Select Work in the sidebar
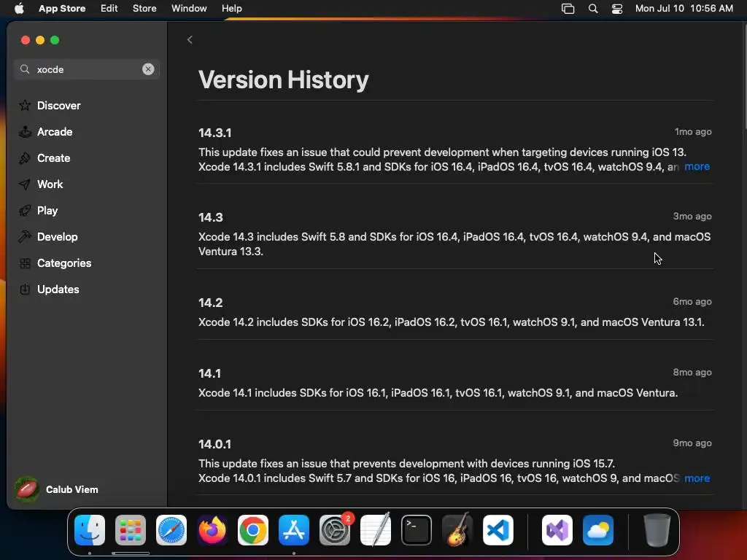Screen dimensions: 747x560 pyautogui.click(x=50, y=184)
